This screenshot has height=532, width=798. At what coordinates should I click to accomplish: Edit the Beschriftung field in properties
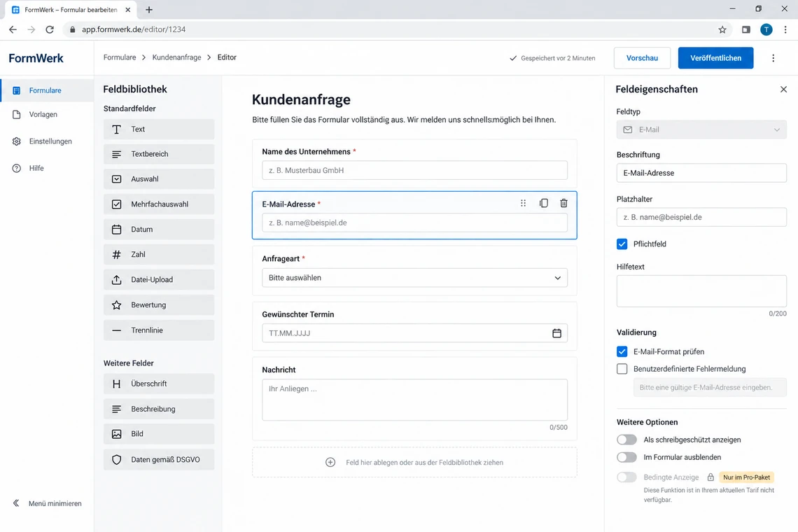(x=701, y=173)
